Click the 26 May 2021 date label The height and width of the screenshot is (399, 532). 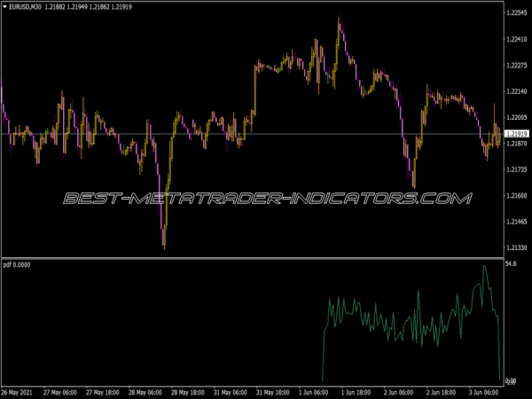(17, 393)
